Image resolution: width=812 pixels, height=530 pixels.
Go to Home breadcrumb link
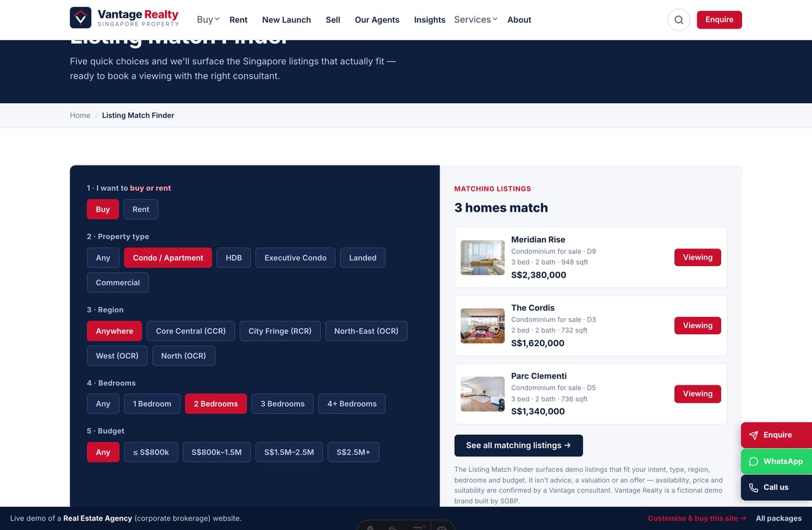(x=80, y=115)
